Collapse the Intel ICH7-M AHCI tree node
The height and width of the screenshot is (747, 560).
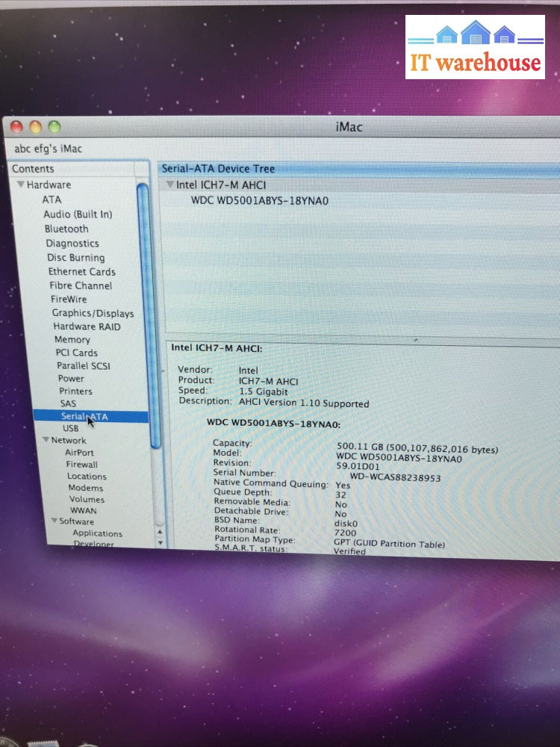(x=170, y=185)
